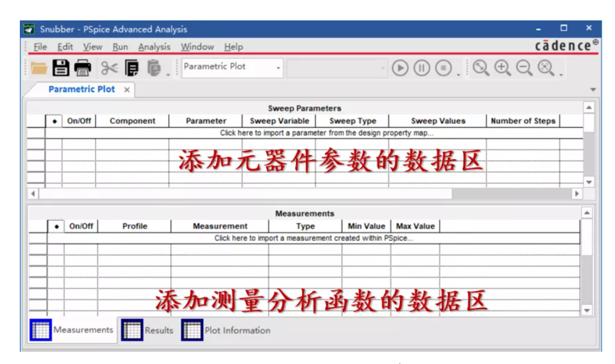The height and width of the screenshot is (364, 615).
Task: Save using the floppy disk icon
Action: pos(61,68)
